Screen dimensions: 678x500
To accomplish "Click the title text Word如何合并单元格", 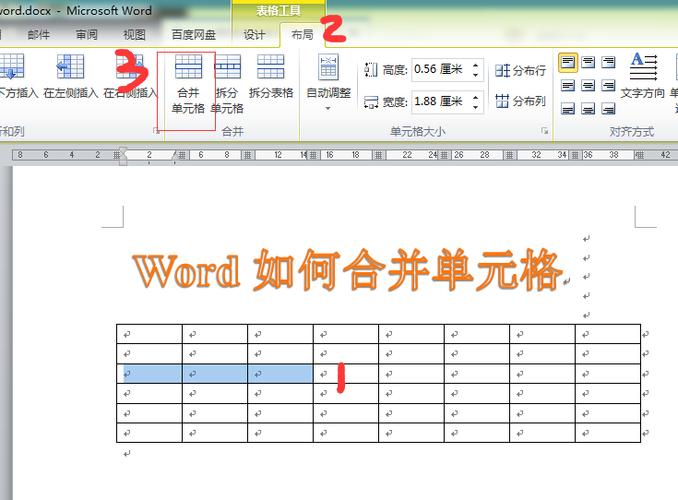I will (x=349, y=270).
